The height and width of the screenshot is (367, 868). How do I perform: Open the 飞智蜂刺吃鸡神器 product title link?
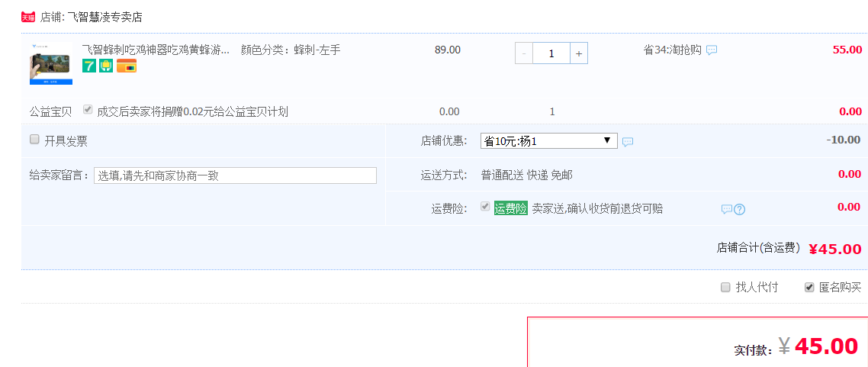(x=156, y=50)
